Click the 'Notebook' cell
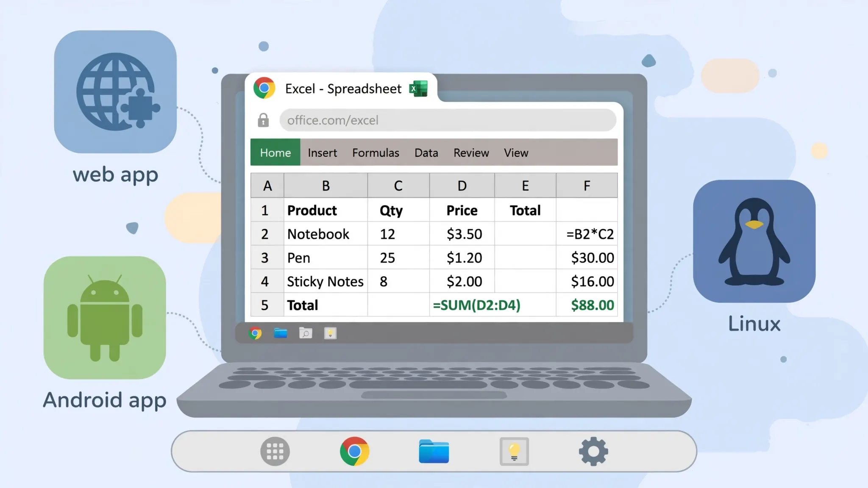Screen dimensions: 868x488 point(325,234)
